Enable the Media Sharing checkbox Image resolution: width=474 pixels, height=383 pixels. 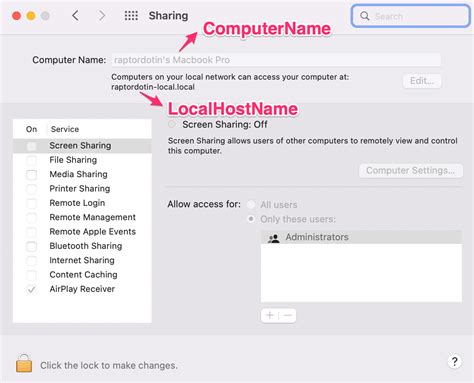(x=32, y=174)
